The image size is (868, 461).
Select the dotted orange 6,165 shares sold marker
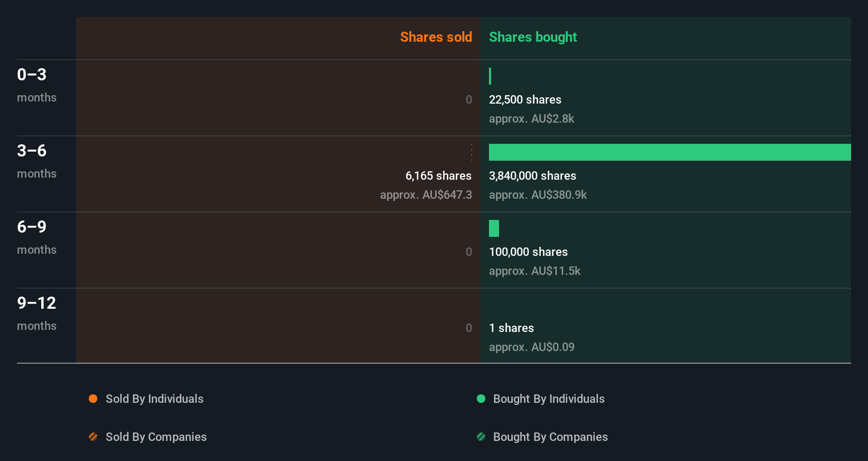coord(472,152)
